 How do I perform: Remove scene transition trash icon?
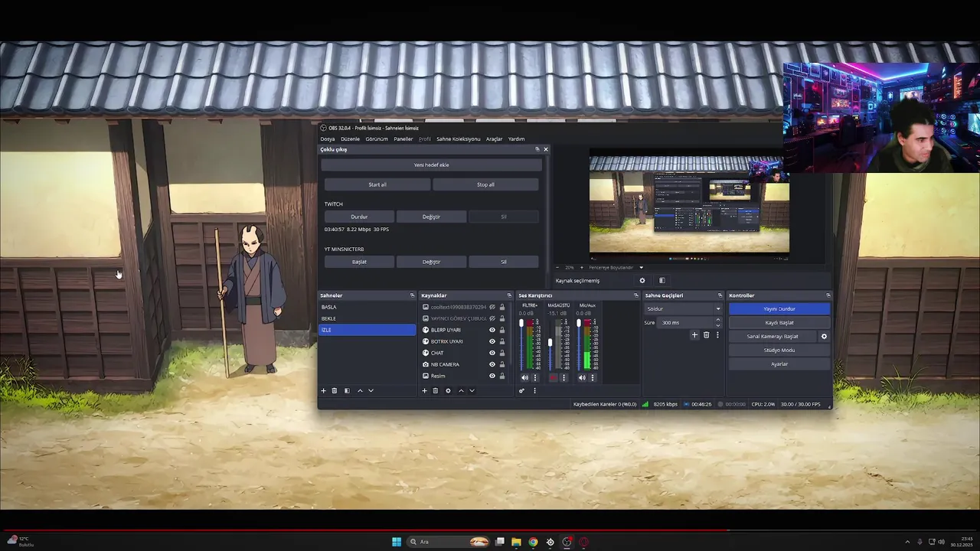click(x=706, y=335)
